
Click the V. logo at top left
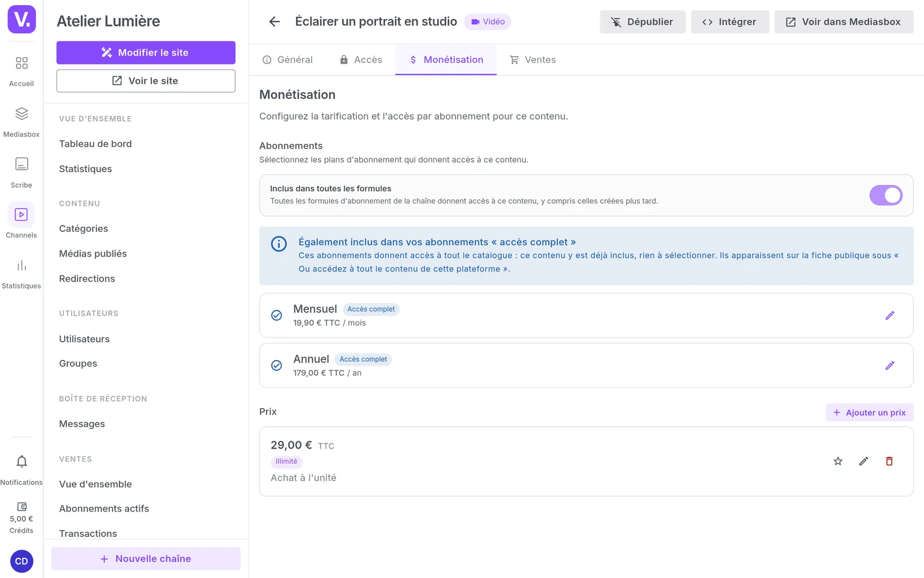22,19
